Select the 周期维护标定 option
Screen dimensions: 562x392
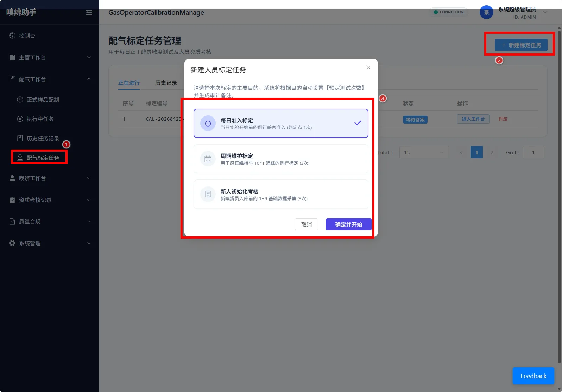click(x=281, y=159)
